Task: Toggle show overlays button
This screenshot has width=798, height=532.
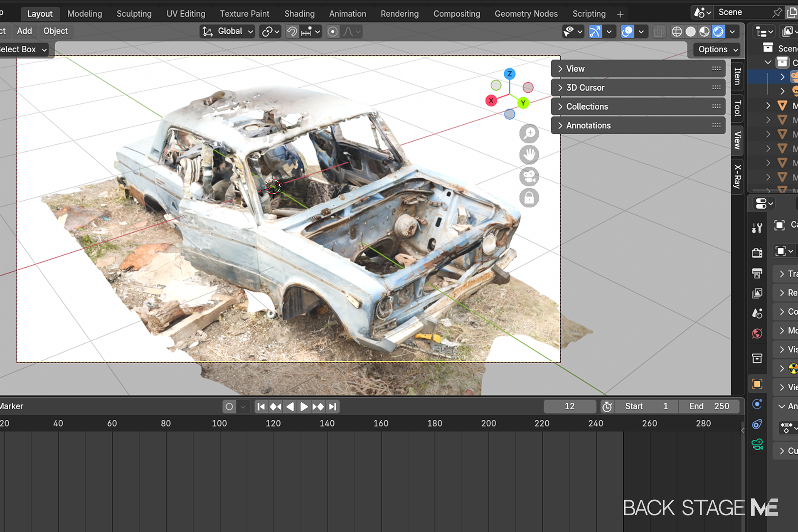Action: click(627, 32)
